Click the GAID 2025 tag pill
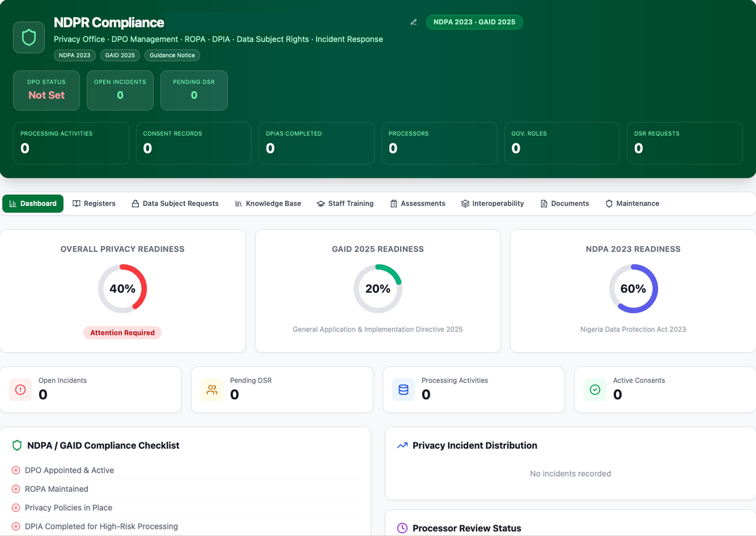This screenshot has width=756, height=536. [x=120, y=55]
